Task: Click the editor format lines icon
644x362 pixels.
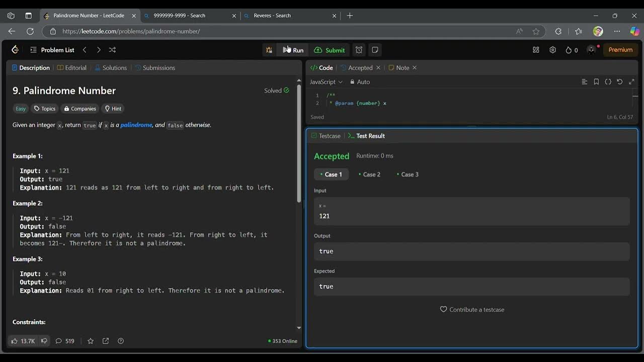Action: tap(584, 81)
